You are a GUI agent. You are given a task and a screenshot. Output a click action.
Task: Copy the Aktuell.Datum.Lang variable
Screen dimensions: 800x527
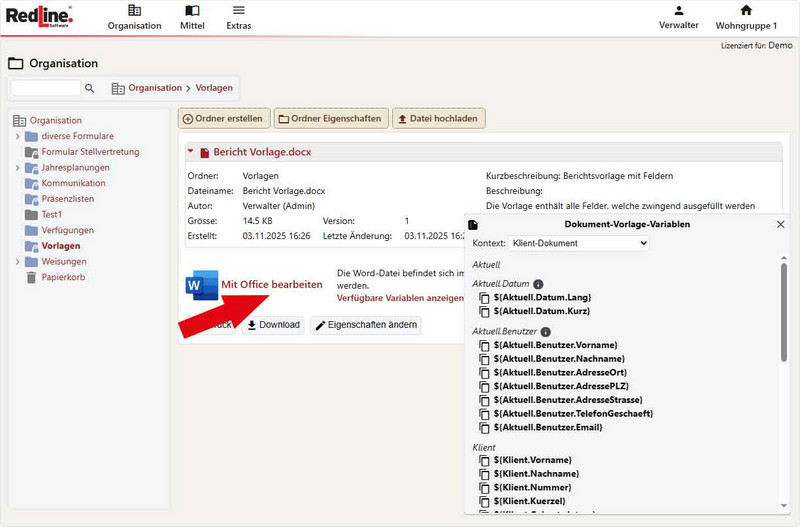[485, 298]
